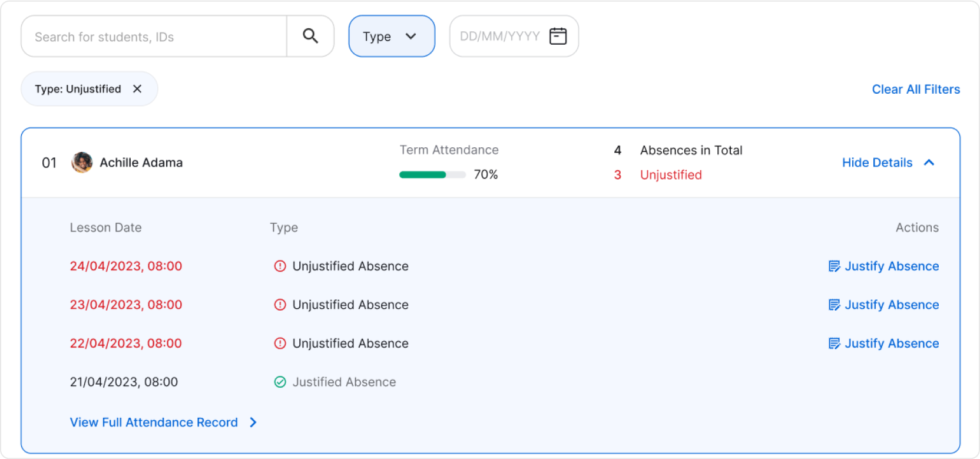Click the Term Attendance progress bar
This screenshot has width=980, height=459.
[x=432, y=174]
